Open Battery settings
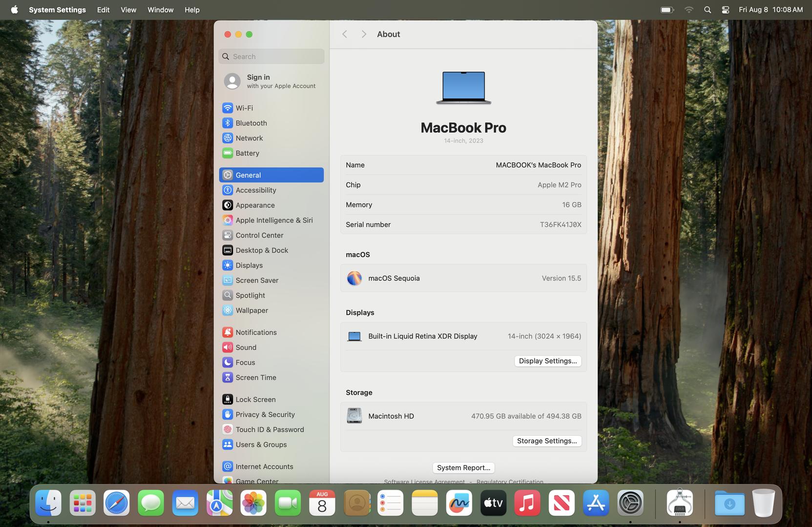The width and height of the screenshot is (812, 527). coord(271,153)
